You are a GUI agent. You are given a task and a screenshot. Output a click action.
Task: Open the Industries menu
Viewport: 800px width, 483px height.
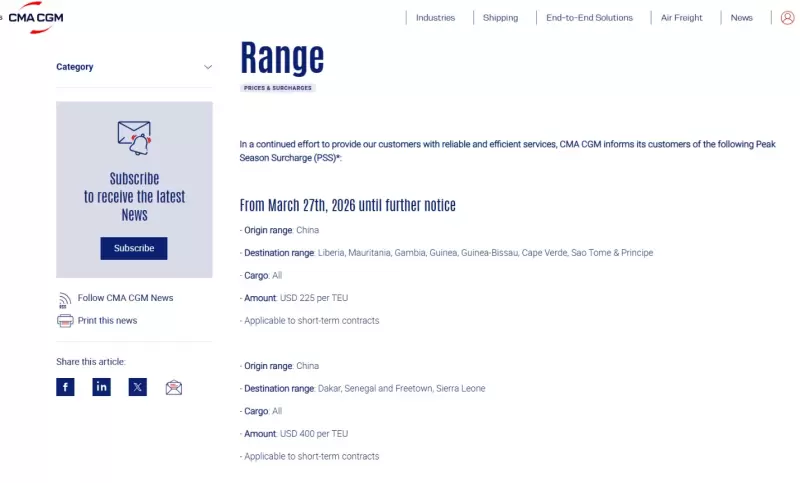[435, 18]
